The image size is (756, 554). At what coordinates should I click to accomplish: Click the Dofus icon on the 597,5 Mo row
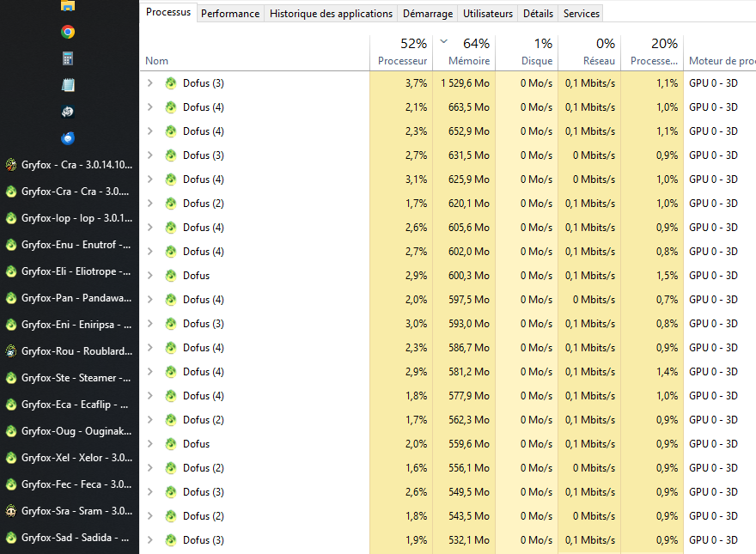point(171,300)
